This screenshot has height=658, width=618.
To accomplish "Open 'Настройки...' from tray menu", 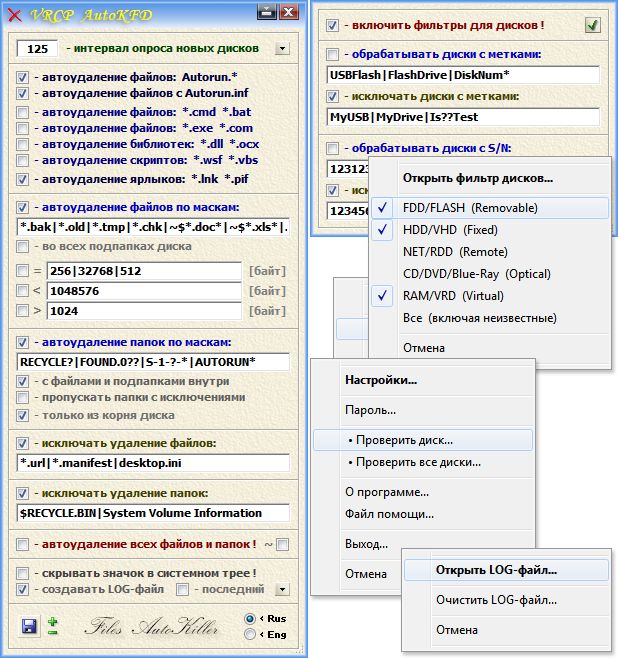I will coord(423,380).
